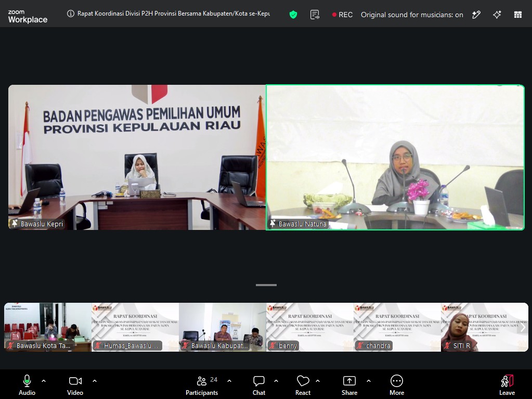Open the annotate pen sparkle icon
532x399 pixels.
tap(476, 15)
